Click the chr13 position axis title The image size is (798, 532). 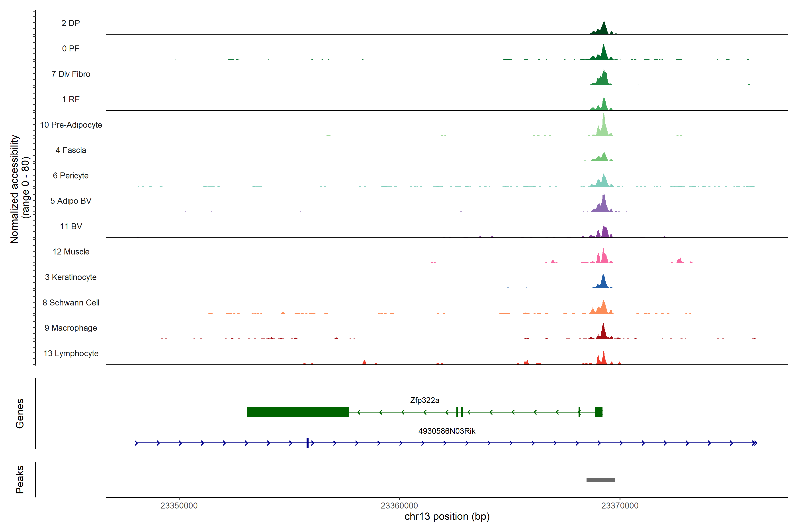tap(447, 516)
